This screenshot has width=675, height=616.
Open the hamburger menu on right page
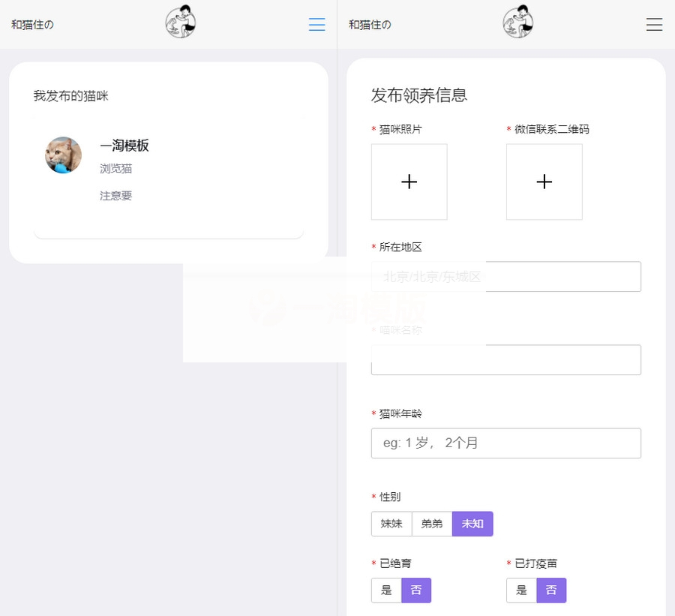654,23
